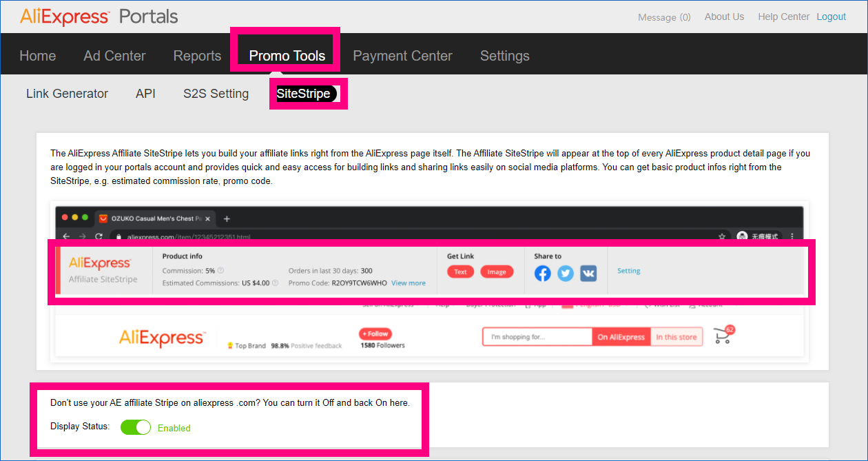Open the Help Center link
The image size is (868, 461).
click(x=784, y=17)
